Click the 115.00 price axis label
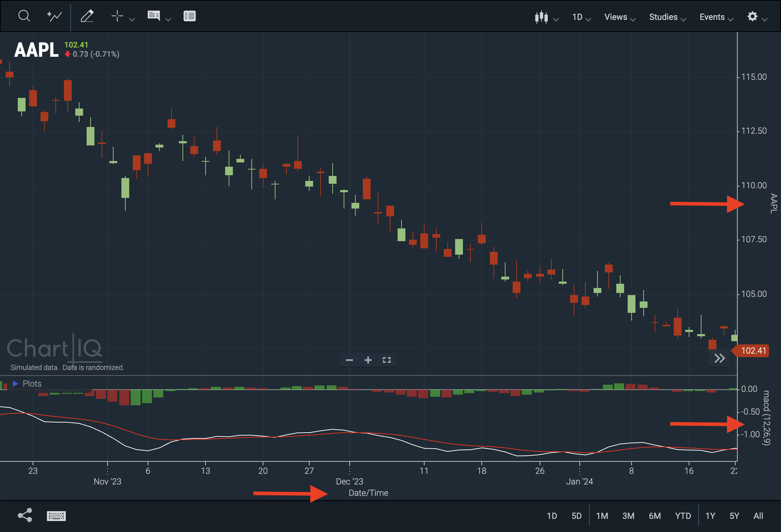This screenshot has width=781, height=532. 754,77
